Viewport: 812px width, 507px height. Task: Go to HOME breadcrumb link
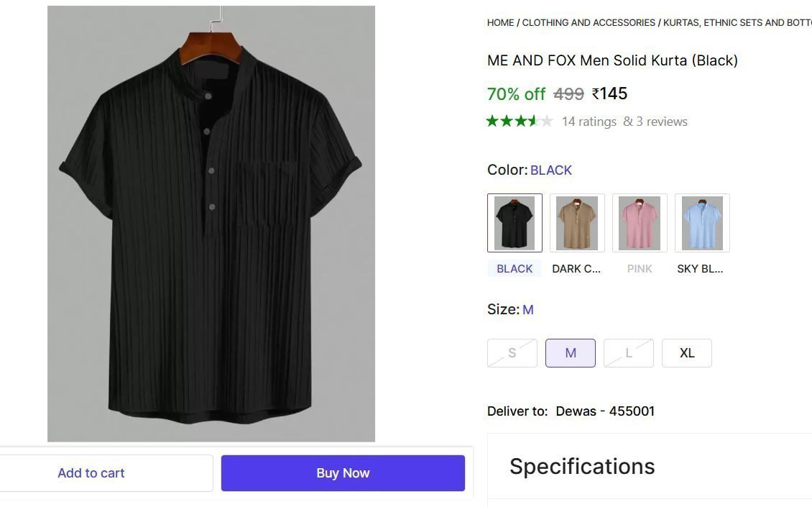(x=500, y=23)
